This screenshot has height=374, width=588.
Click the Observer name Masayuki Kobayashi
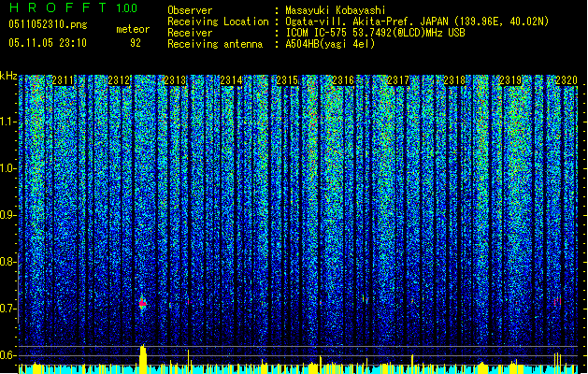[336, 10]
